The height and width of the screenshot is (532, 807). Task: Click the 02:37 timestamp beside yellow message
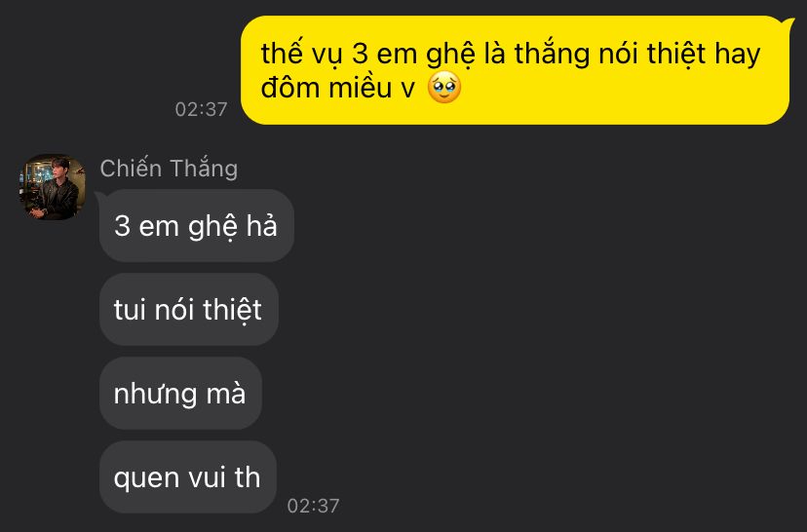pos(201,109)
